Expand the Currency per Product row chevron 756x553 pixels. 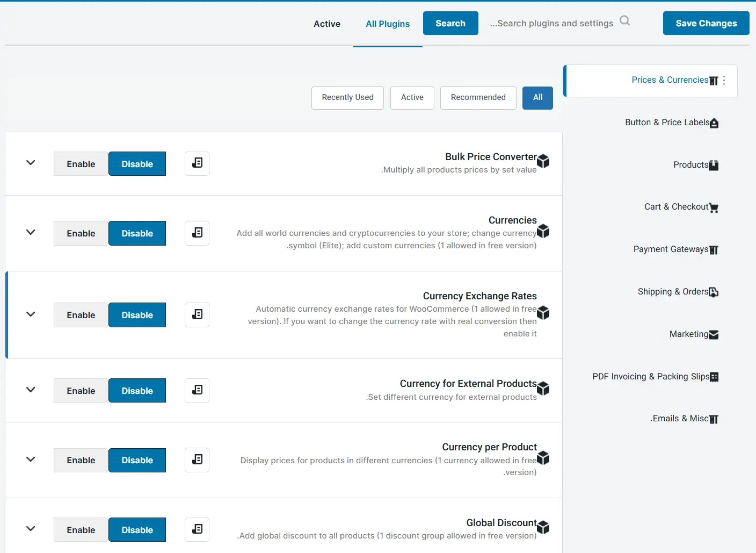click(x=31, y=459)
